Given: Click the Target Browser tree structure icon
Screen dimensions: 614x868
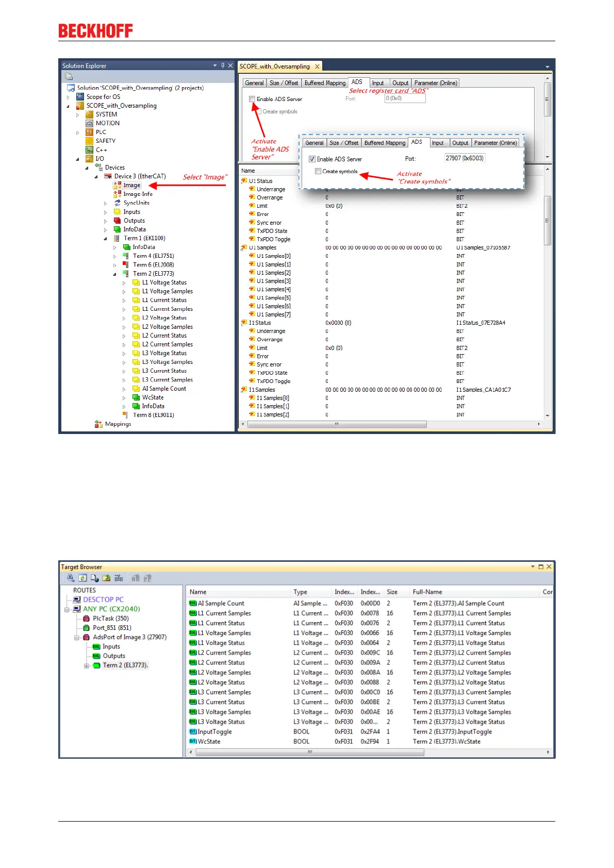Looking at the screenshot, I should [119, 578].
